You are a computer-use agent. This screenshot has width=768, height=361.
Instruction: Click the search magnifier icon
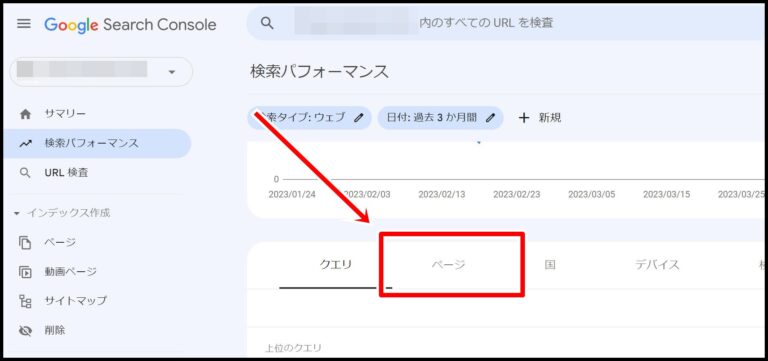click(267, 23)
